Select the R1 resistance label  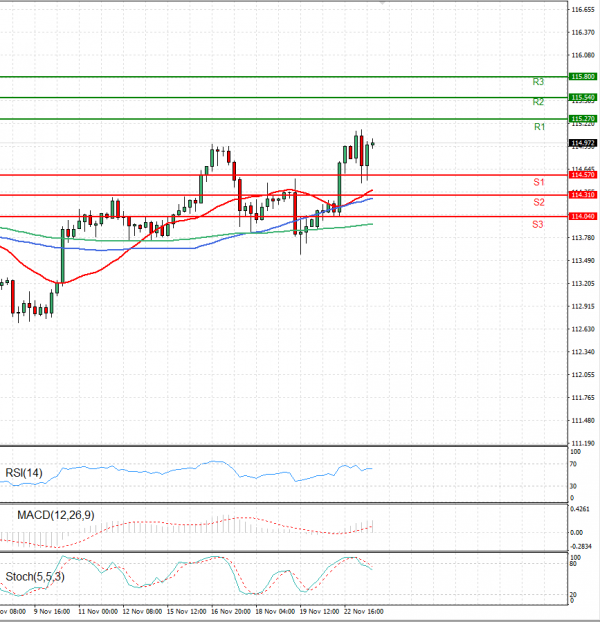[x=539, y=127]
